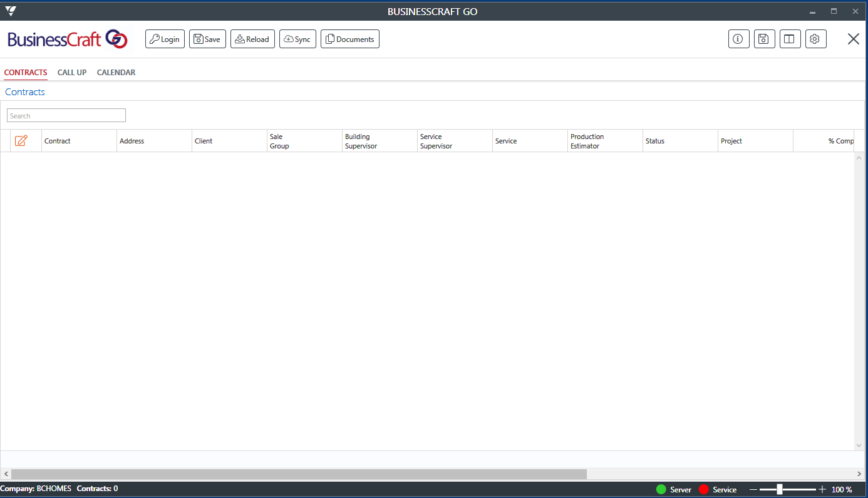Sort by the Status column header
868x498 pixels.
pyautogui.click(x=680, y=141)
